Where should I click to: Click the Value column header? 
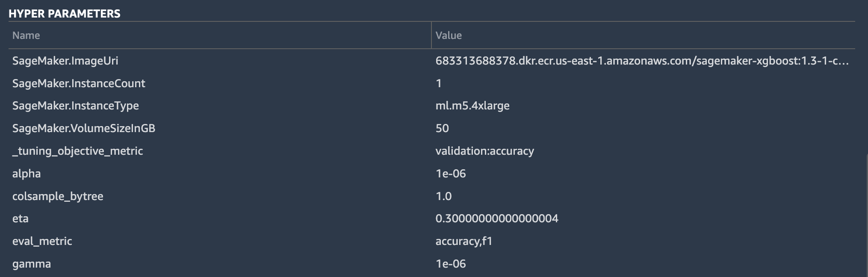(x=449, y=35)
